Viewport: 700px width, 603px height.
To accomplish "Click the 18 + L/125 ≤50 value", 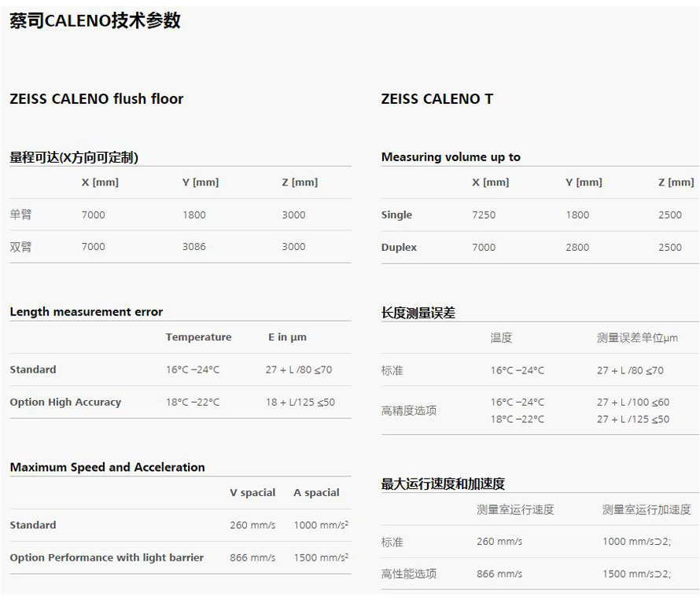I will 300,403.
